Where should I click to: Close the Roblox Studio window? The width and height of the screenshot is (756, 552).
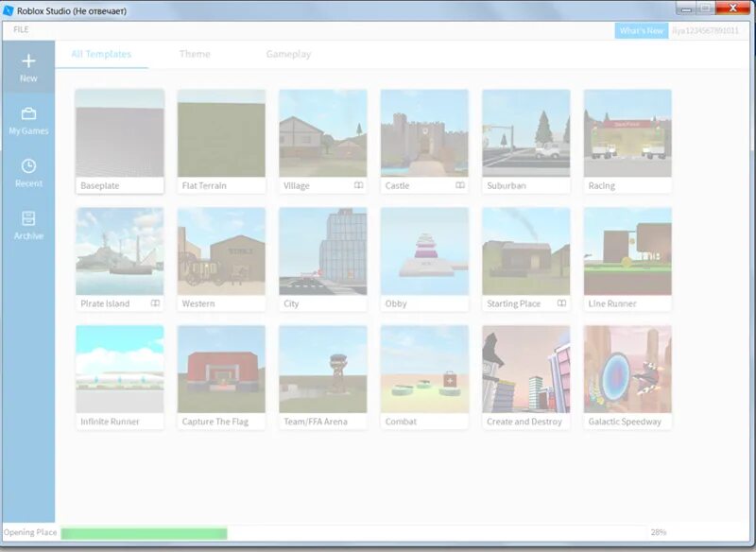point(733,9)
